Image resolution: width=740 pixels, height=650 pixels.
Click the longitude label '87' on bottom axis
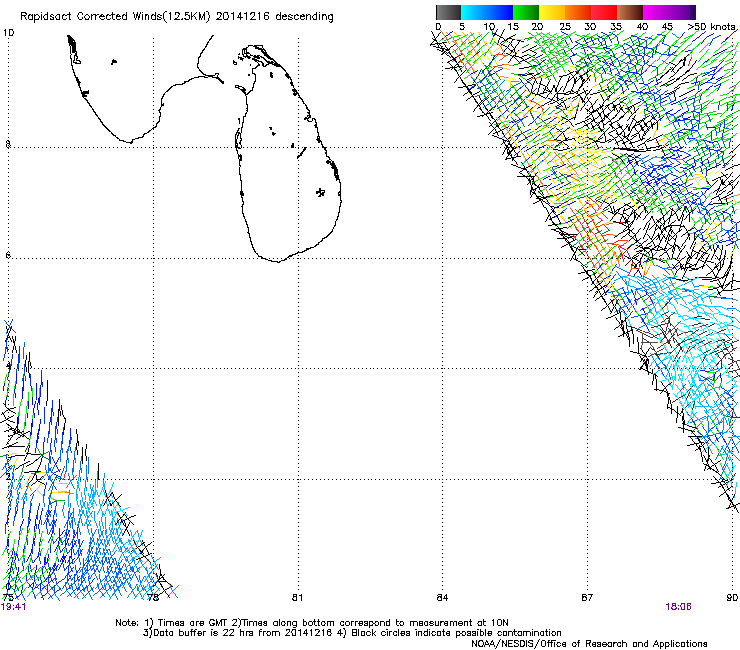(587, 598)
